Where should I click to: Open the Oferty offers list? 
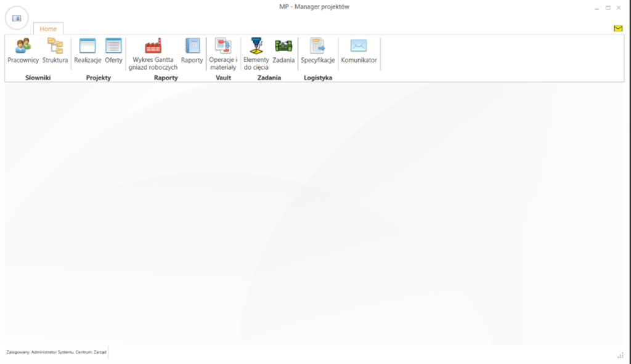(x=113, y=51)
